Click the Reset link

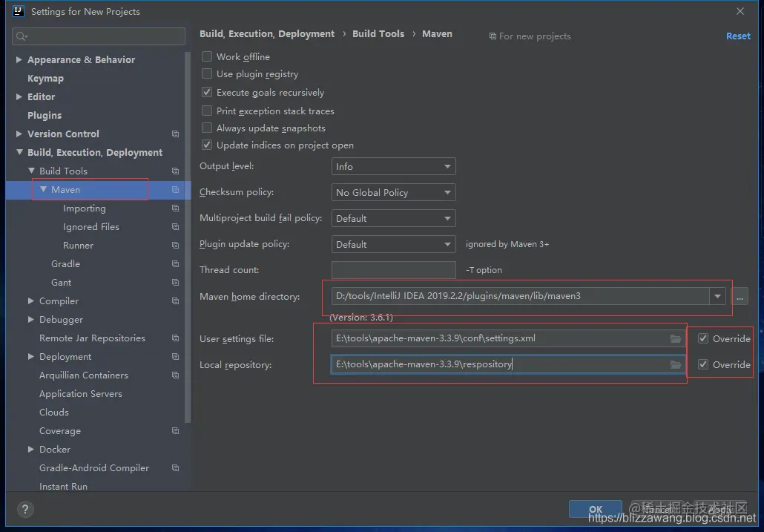coord(738,36)
